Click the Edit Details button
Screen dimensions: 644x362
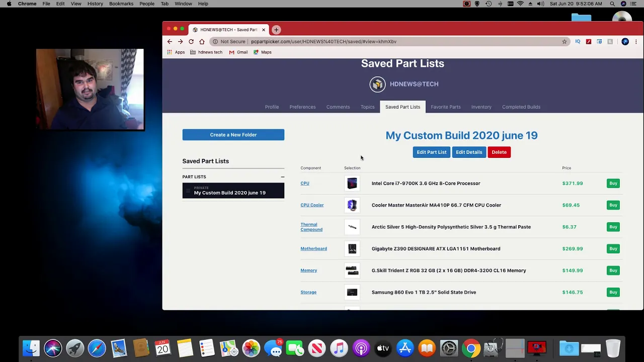[469, 152]
